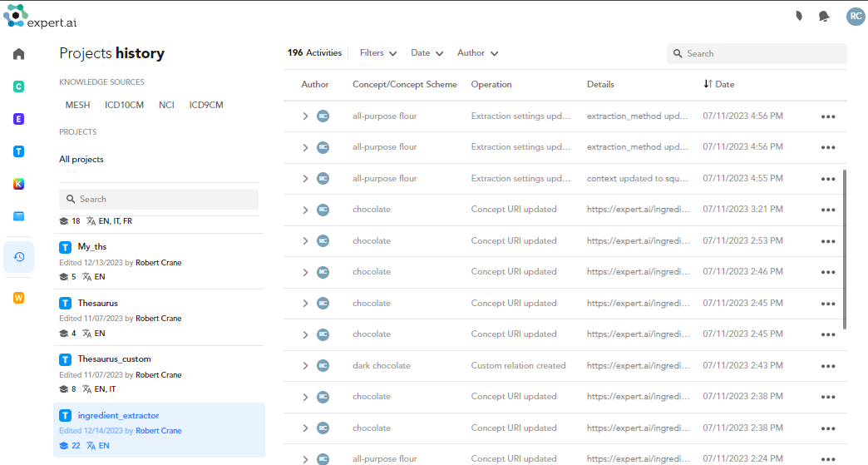Open the blue T thesaurus sidebar icon
Viewport: 868px width, 465px height.
pos(18,151)
